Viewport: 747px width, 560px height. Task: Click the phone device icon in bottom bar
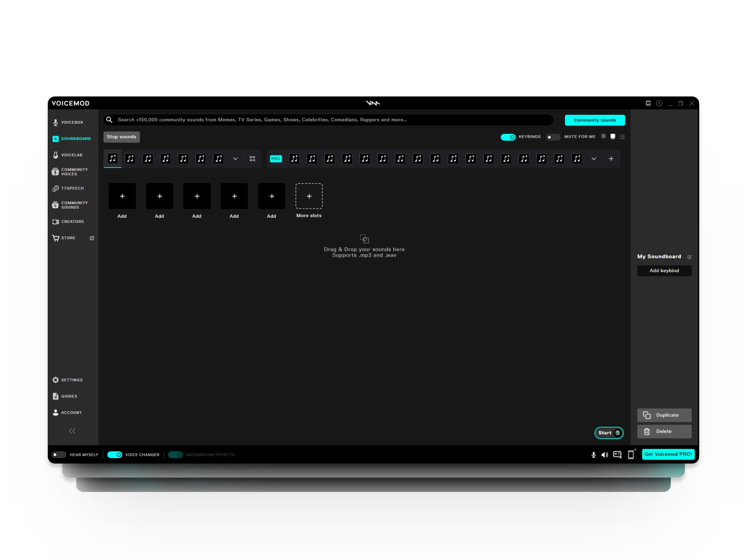(x=631, y=455)
